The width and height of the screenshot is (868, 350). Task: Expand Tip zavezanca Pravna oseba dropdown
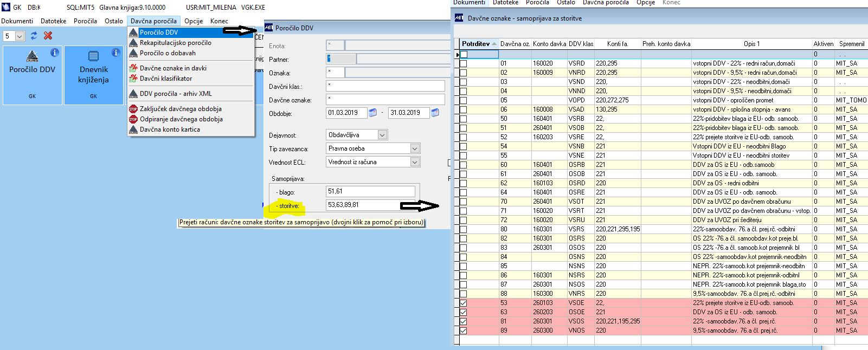(x=415, y=148)
